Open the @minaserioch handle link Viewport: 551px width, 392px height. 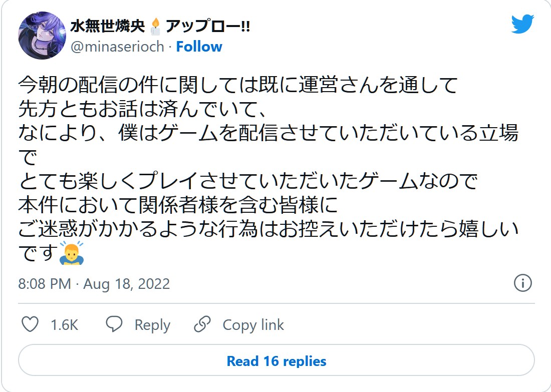(117, 47)
